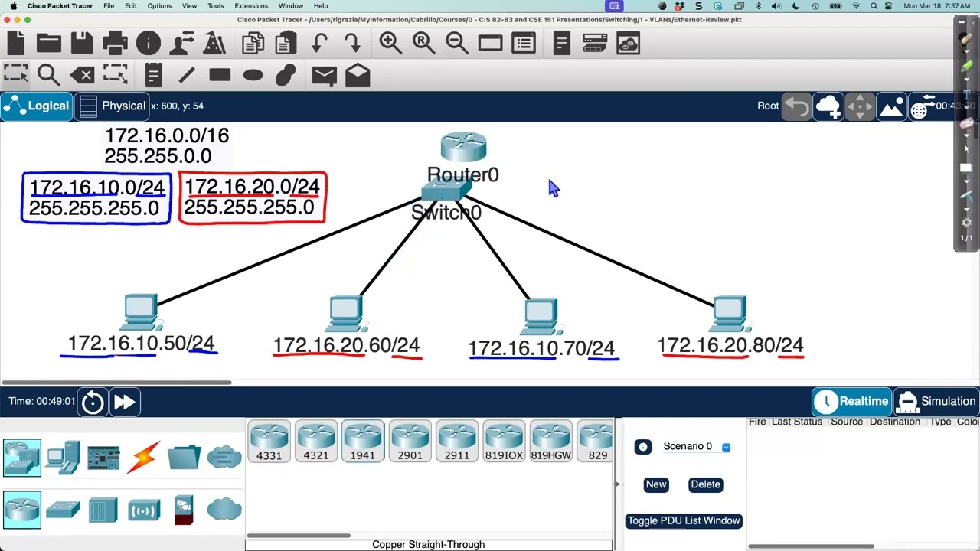
Task: Open the View menu
Action: pyautogui.click(x=189, y=6)
